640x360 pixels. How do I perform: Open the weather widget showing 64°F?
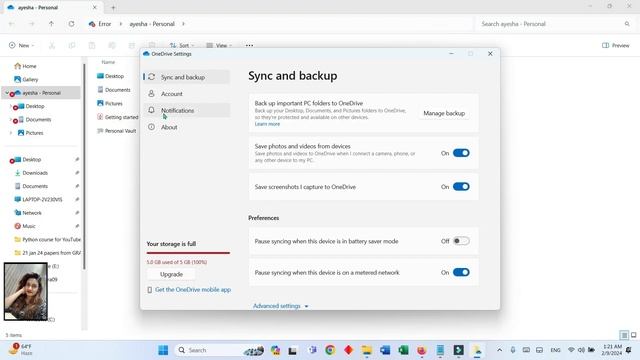click(x=20, y=349)
